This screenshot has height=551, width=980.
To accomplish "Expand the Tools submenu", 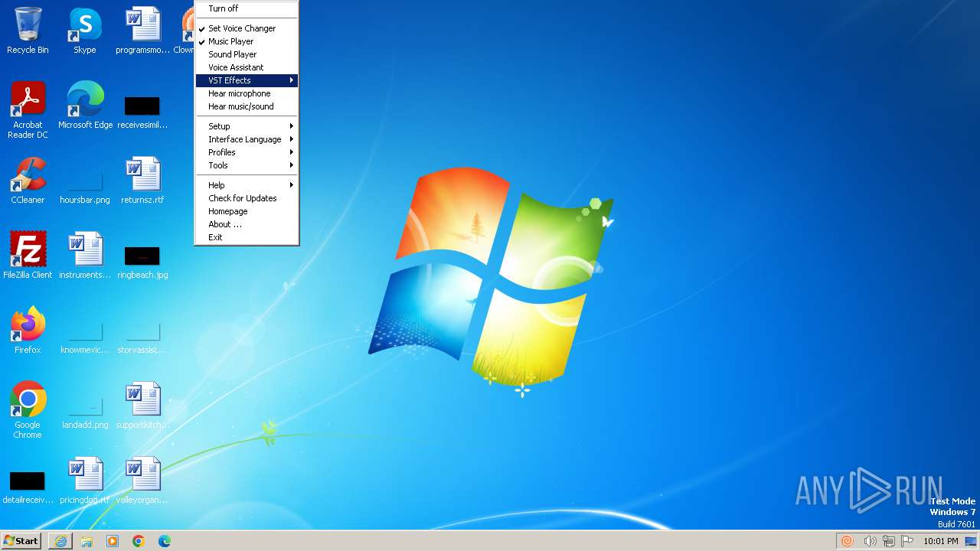I will click(x=247, y=165).
